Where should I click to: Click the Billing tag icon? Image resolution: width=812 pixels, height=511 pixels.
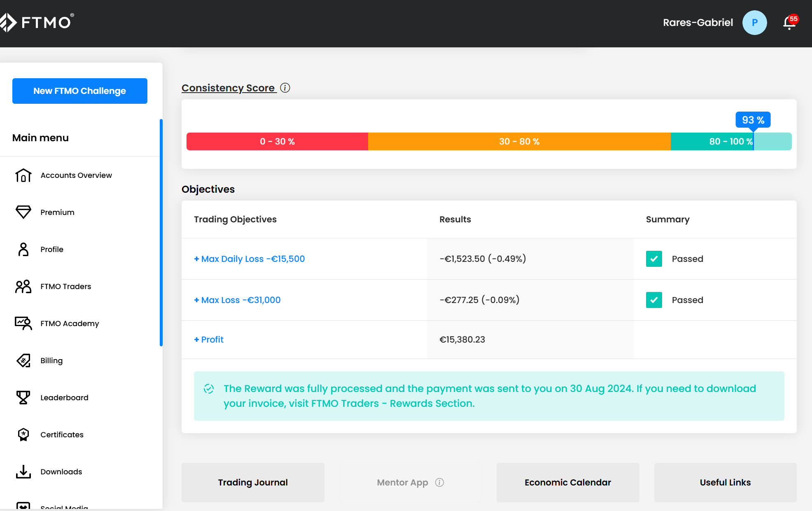point(23,360)
